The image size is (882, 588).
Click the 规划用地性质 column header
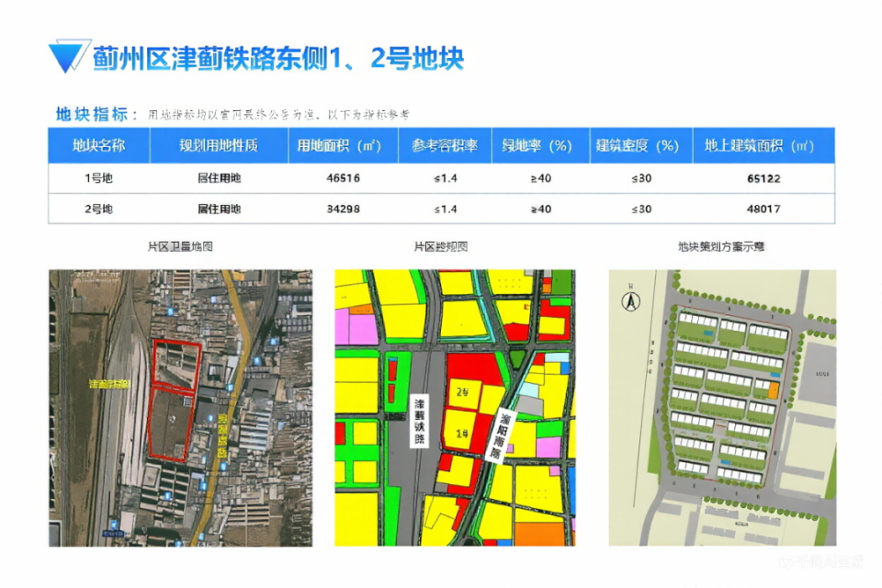pyautogui.click(x=219, y=146)
